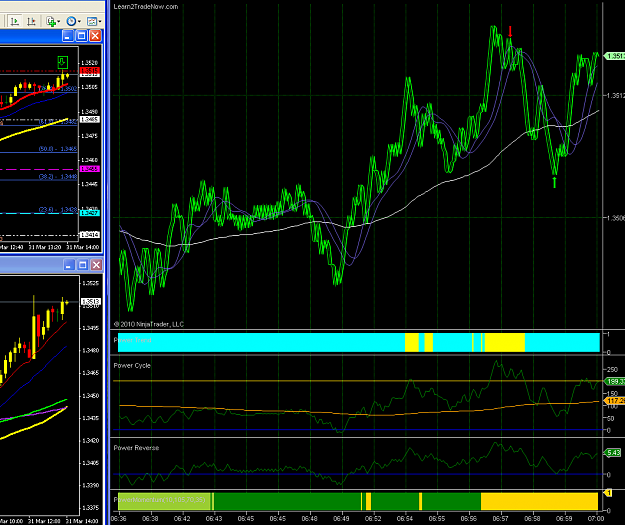Click the 06:54 time label
Image resolution: width=625 pixels, height=525 pixels.
coord(405,518)
